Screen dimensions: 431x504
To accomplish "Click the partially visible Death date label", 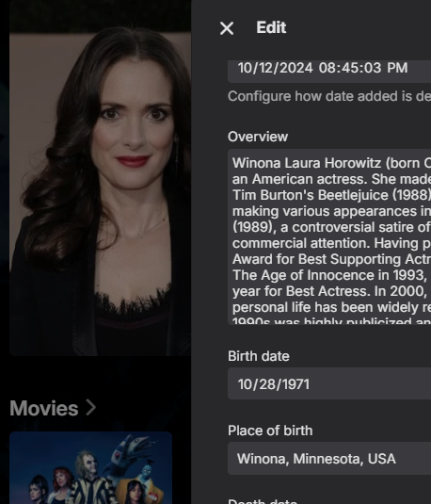I will coord(263,501).
